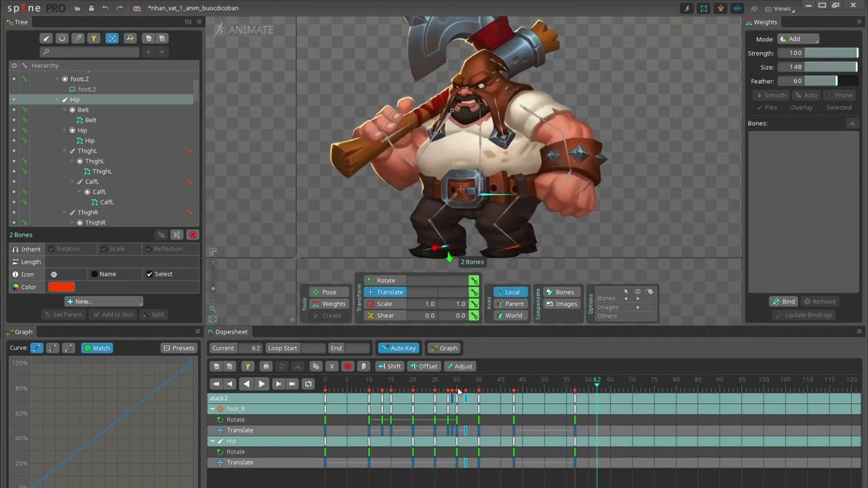Image resolution: width=868 pixels, height=488 pixels.
Task: Click the redo arrow icon
Action: [x=119, y=8]
